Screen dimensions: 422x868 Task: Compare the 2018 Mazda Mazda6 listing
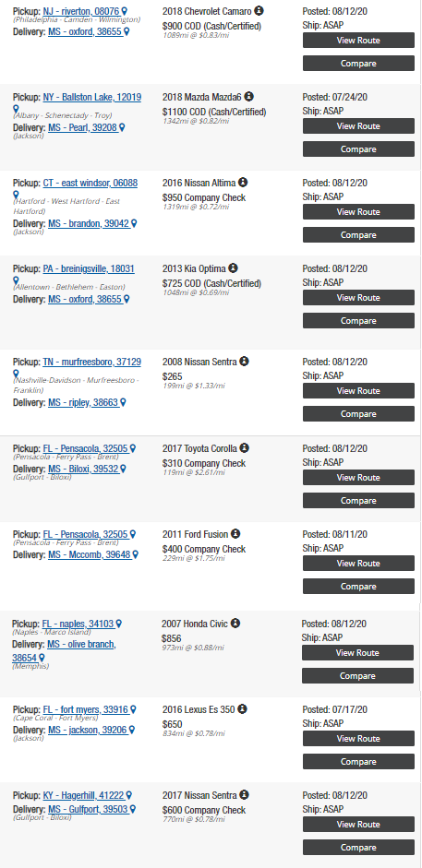pyautogui.click(x=358, y=149)
